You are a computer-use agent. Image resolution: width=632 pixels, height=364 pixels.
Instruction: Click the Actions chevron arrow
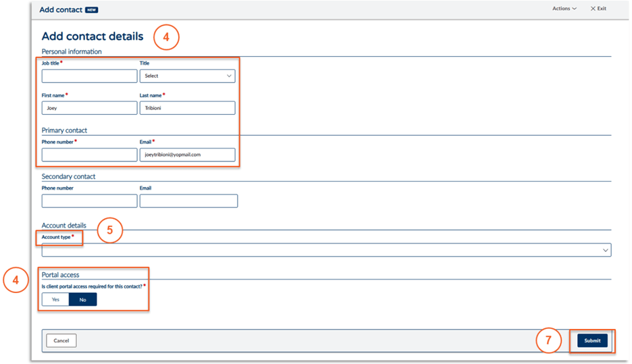click(x=575, y=9)
